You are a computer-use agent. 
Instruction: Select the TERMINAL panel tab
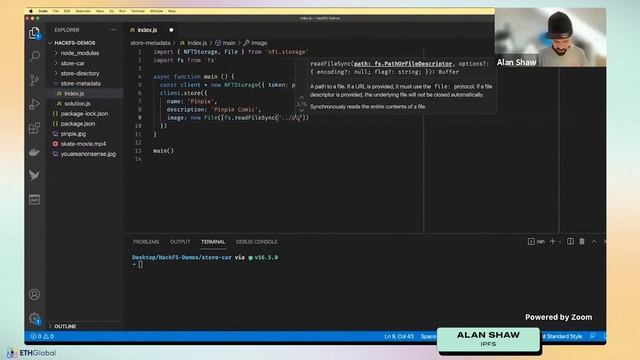click(213, 242)
